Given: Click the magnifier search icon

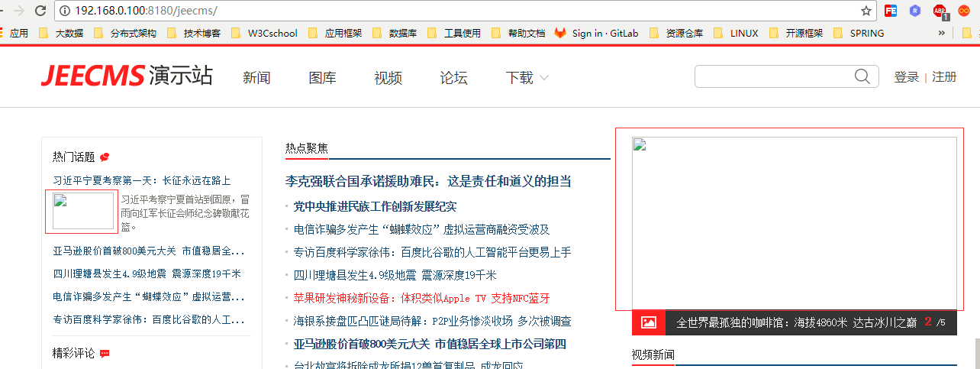Looking at the screenshot, I should [862, 76].
